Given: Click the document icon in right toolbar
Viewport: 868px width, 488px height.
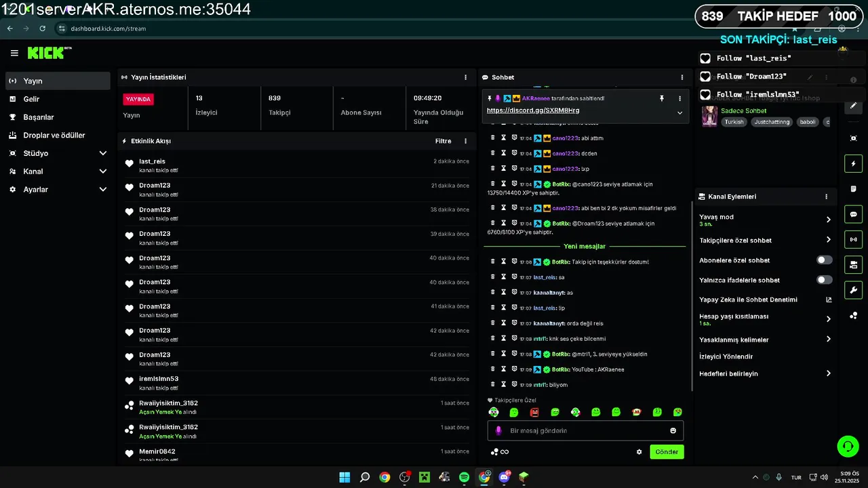Looking at the screenshot, I should 853,188.
